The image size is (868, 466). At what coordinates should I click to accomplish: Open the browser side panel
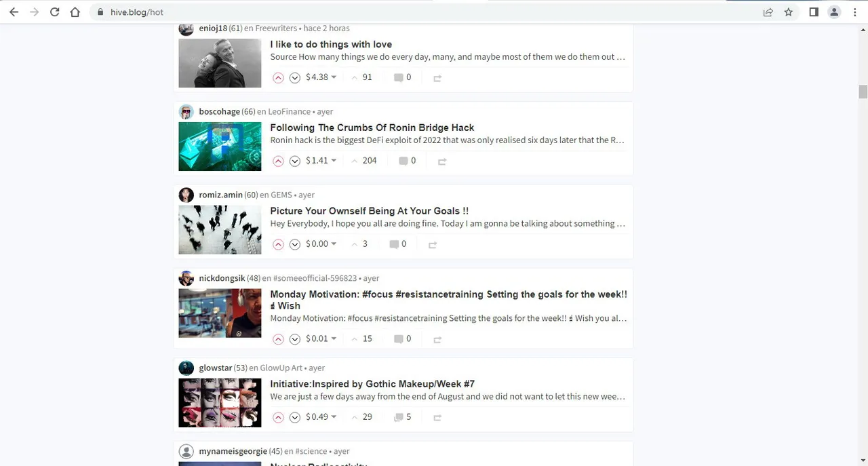(x=814, y=12)
